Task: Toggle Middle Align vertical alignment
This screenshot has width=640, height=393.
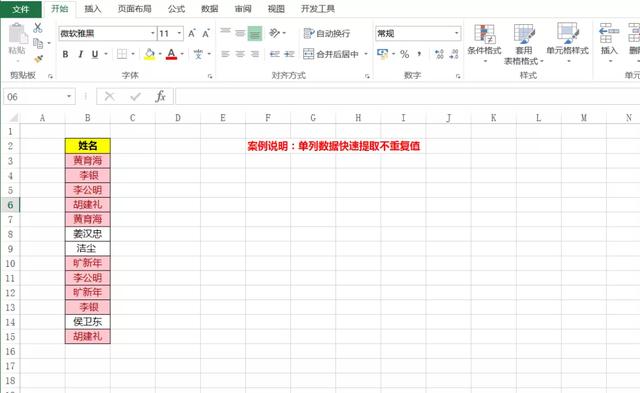Action: (x=240, y=33)
